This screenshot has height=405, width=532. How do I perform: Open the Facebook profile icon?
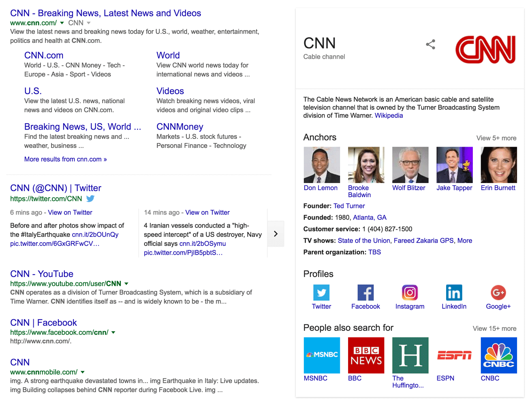pos(365,292)
